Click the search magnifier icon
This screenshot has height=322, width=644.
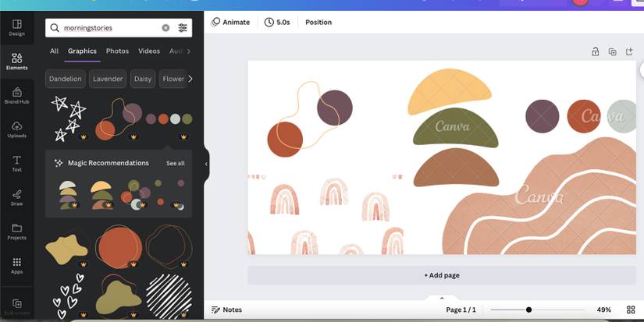55,28
